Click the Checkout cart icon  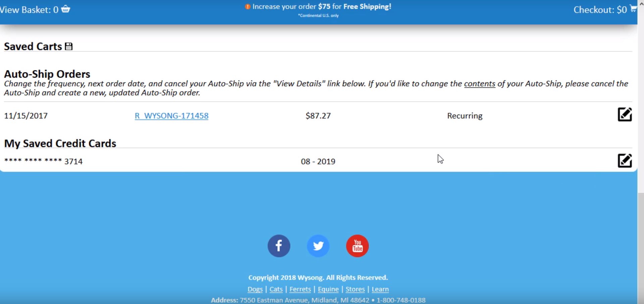click(633, 9)
